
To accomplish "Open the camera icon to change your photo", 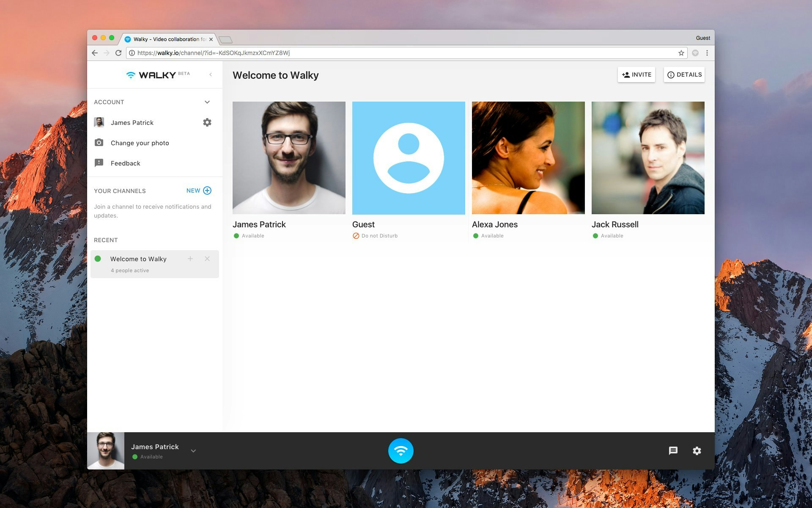I will [x=99, y=143].
